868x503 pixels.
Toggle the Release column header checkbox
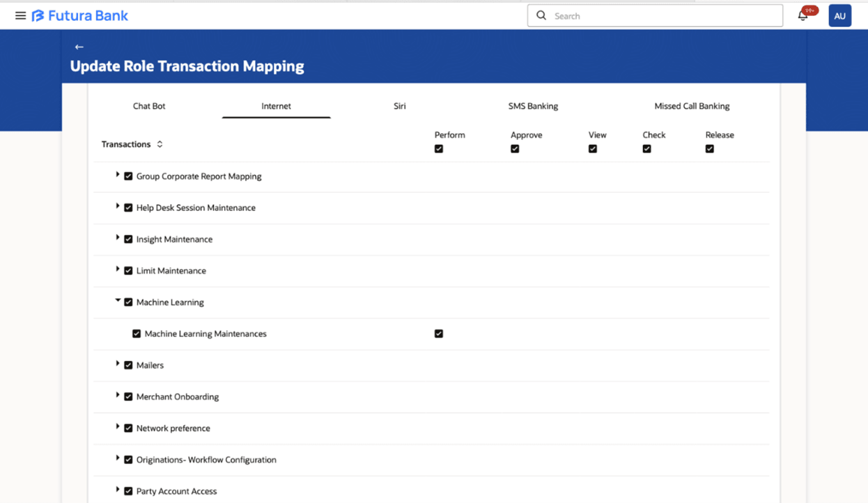[x=709, y=148]
